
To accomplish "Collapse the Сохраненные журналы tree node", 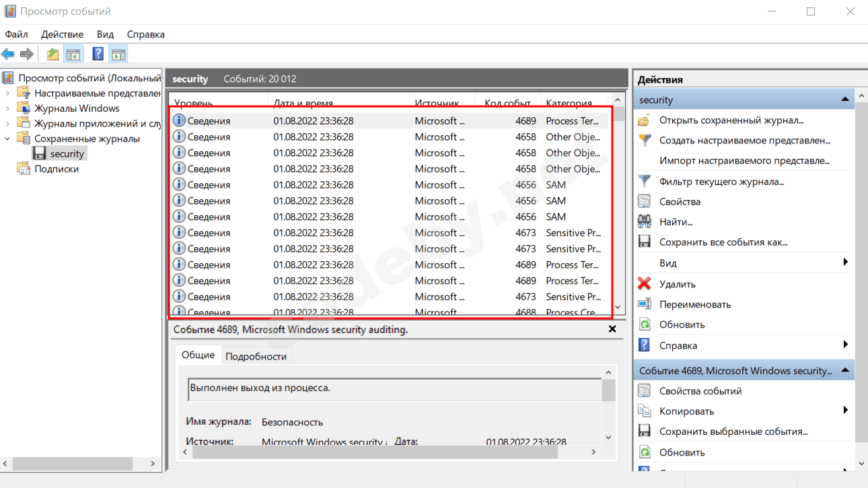I will [8, 139].
